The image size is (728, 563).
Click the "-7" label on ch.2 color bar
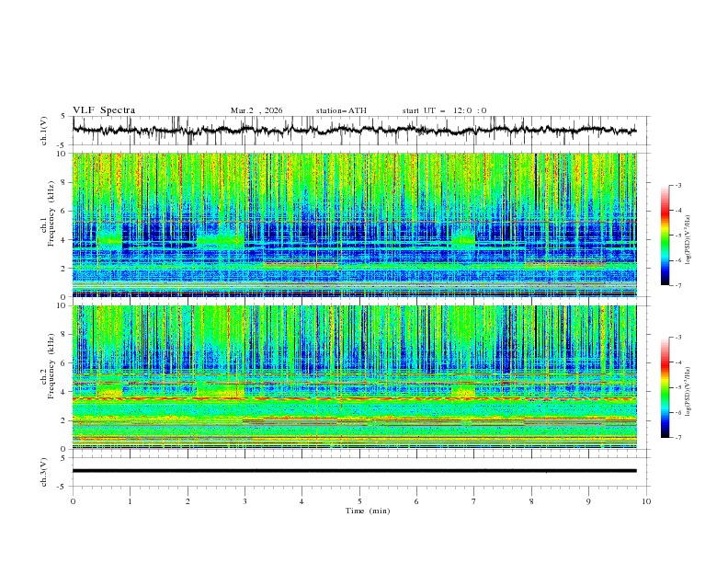pos(677,437)
